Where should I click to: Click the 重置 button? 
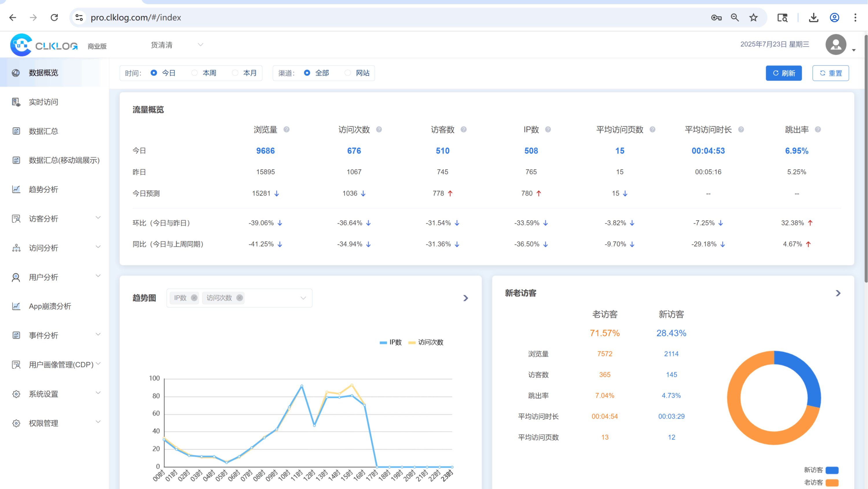point(830,73)
